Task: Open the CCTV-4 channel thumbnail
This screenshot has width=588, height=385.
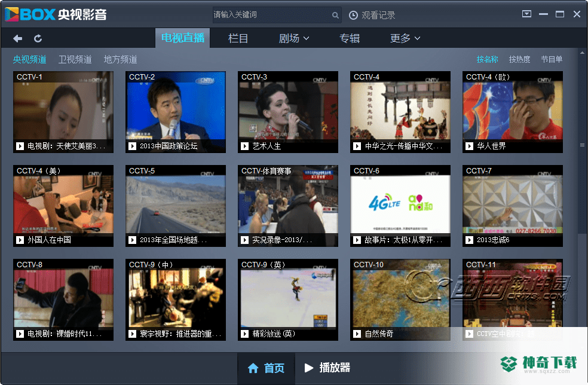Action: coord(400,112)
